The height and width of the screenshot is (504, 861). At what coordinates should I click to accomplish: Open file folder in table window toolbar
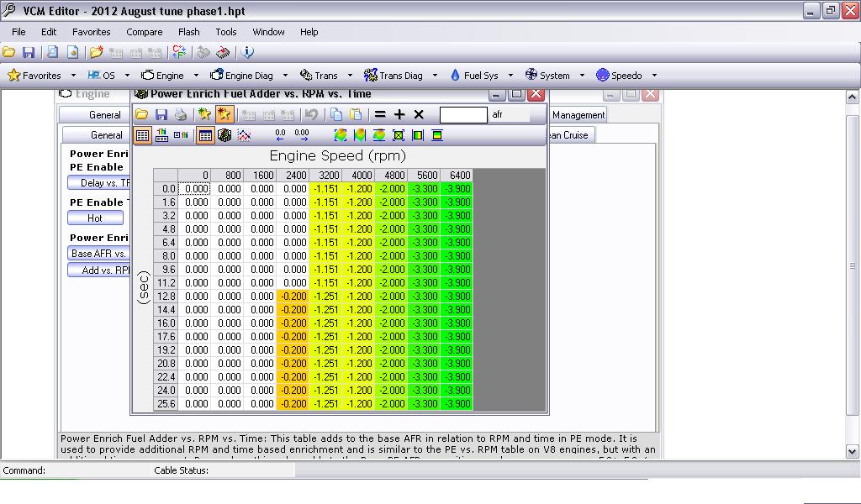[141, 114]
